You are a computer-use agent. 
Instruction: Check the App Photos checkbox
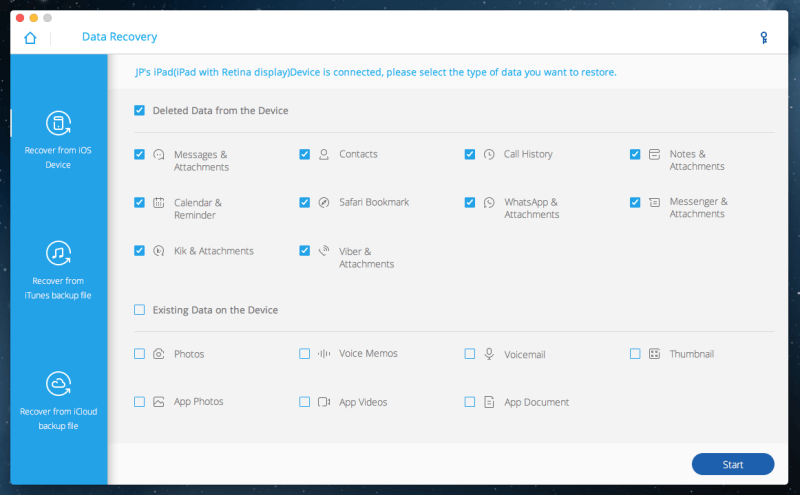(139, 402)
